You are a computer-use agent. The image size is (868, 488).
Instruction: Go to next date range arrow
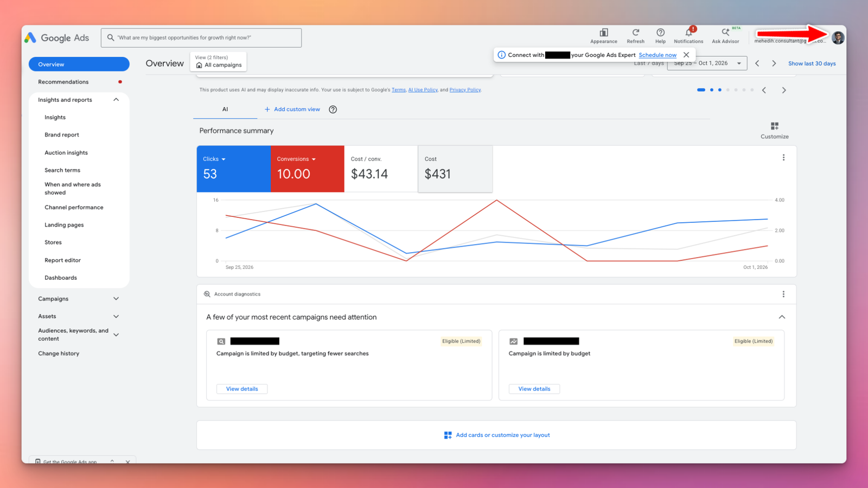774,63
